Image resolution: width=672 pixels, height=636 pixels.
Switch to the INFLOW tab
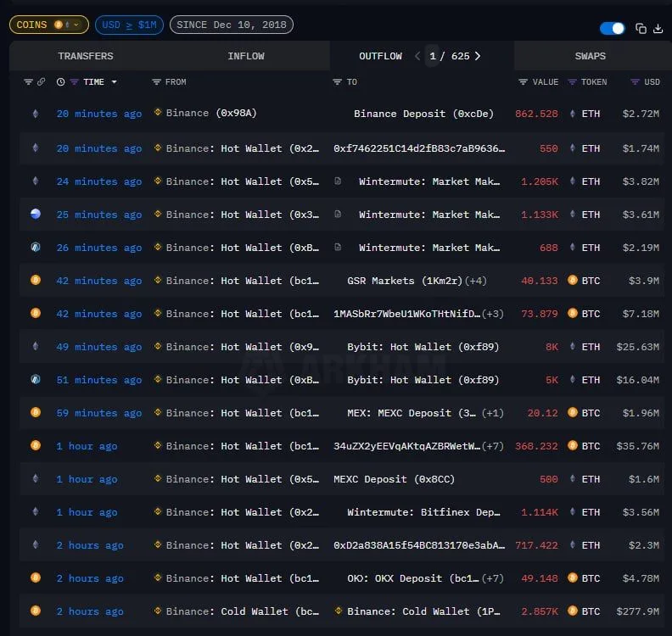click(246, 56)
